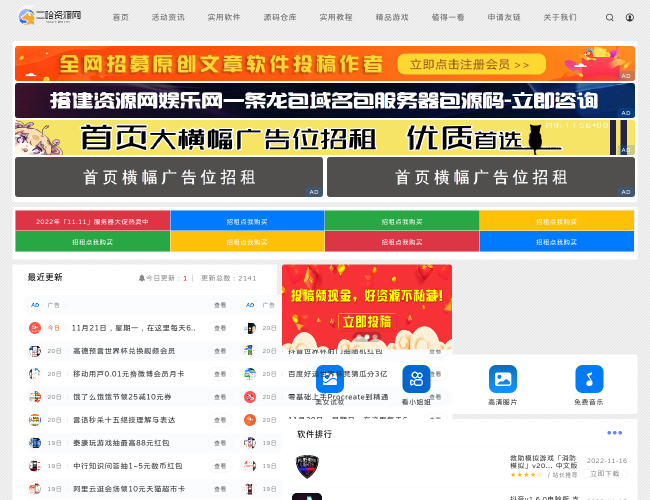
Task: Click the avatar icon beside 移动用户0.01元 post
Action: pos(35,374)
